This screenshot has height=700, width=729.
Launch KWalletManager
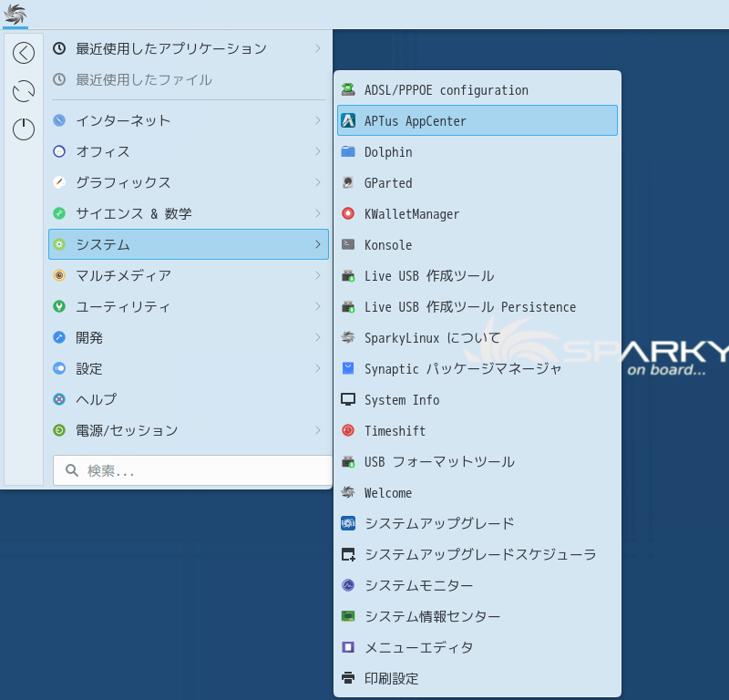[477, 213]
